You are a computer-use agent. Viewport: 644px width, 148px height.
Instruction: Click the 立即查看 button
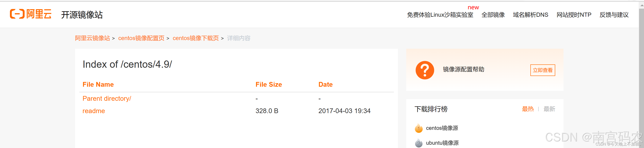pos(543,70)
